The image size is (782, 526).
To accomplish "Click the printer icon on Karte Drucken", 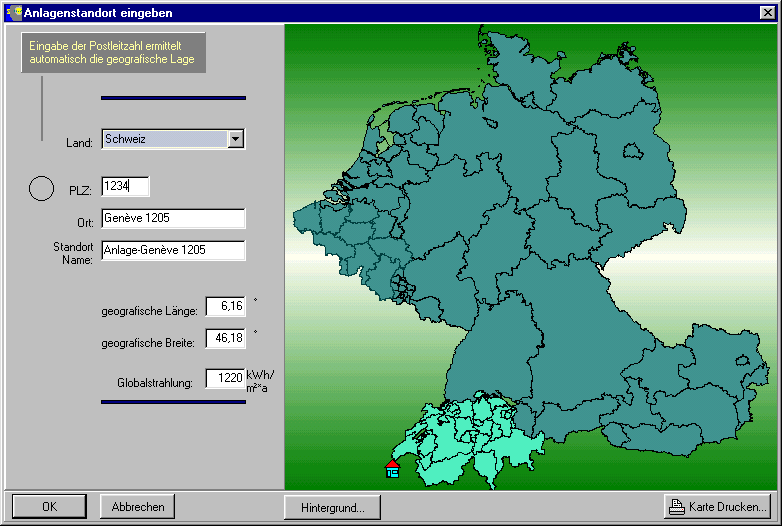I will [x=677, y=507].
